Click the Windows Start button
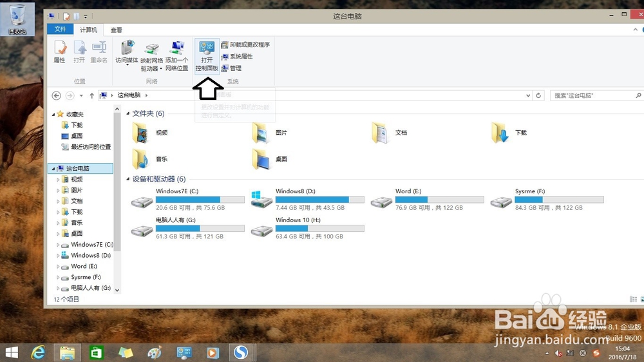Screen dimensions: 644x362 (x=12, y=352)
